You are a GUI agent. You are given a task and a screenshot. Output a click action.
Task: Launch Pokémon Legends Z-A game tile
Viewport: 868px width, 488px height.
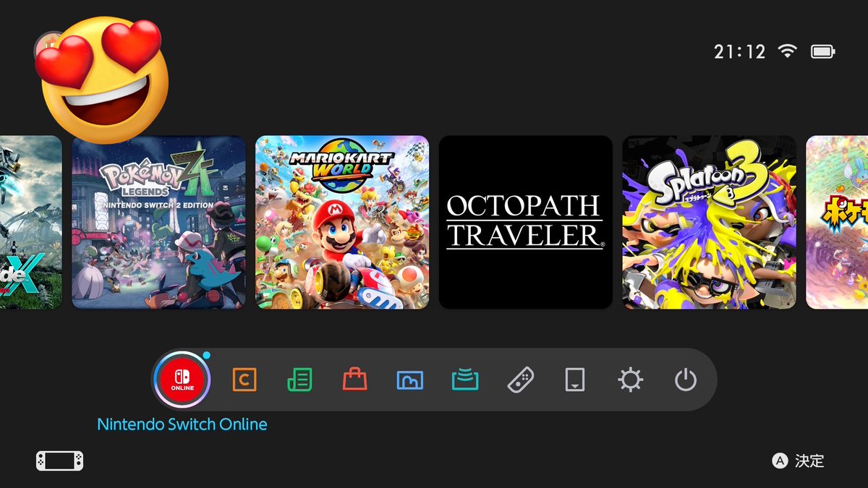(x=158, y=222)
